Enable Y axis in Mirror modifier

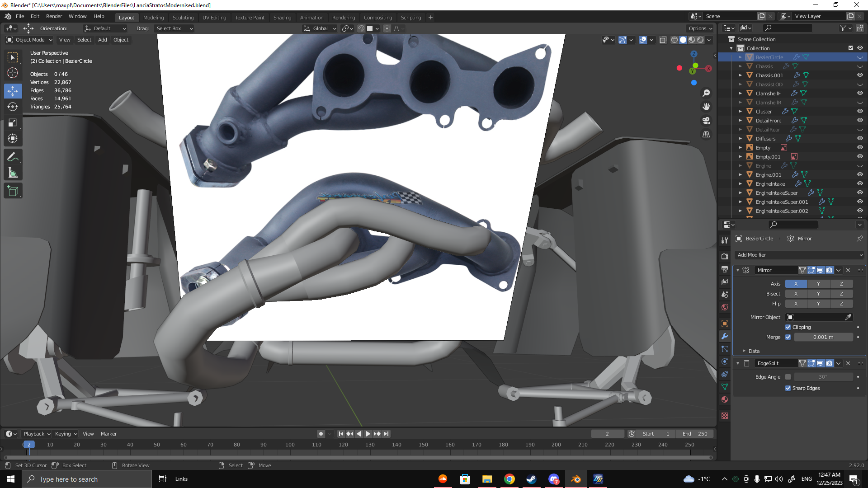(x=818, y=284)
